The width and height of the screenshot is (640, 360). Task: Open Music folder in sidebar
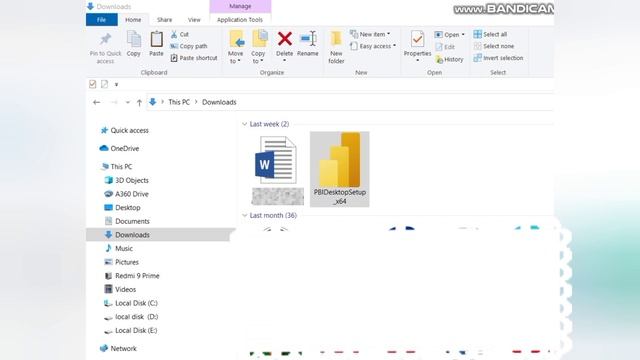[119, 248]
